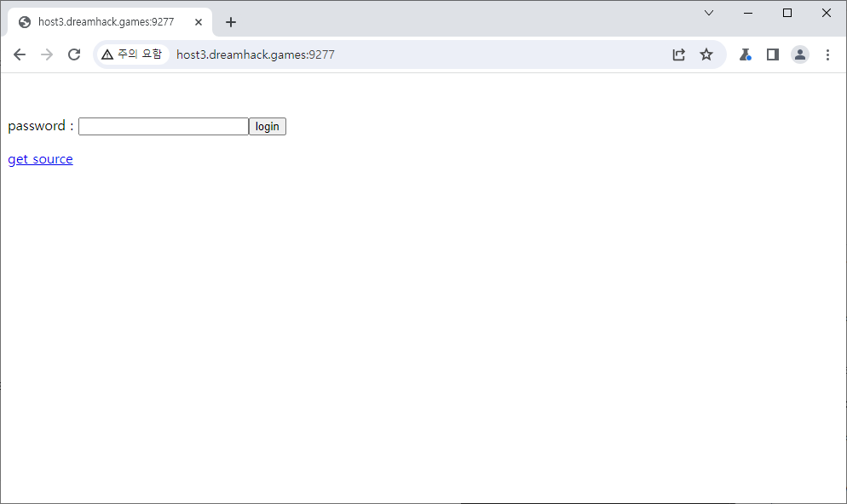Reload the current page

coord(74,54)
